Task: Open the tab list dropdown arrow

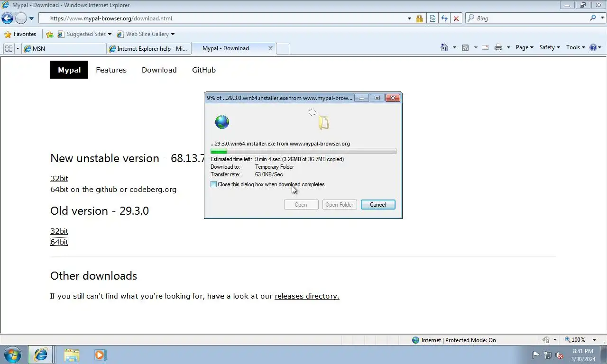Action: pyautogui.click(x=18, y=48)
